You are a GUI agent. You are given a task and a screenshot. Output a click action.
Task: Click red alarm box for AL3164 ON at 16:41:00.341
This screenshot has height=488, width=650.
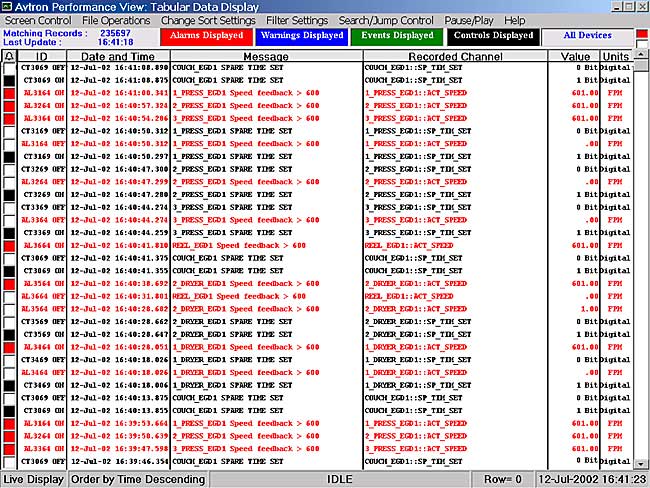pos(9,93)
